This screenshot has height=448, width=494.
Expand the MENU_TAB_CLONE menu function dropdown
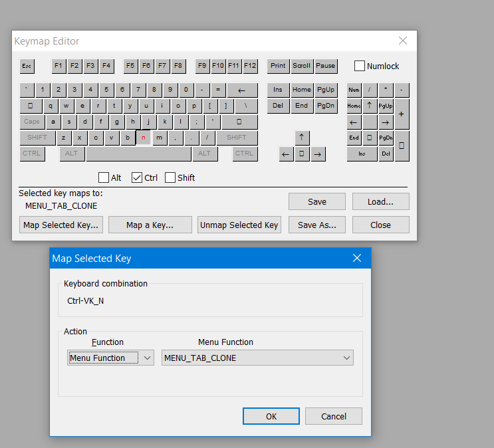click(257, 358)
